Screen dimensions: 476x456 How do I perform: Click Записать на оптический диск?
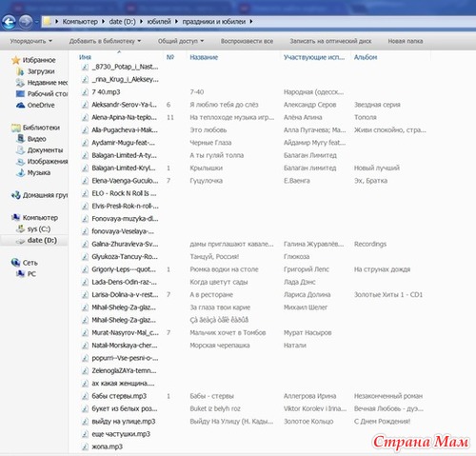click(x=330, y=41)
